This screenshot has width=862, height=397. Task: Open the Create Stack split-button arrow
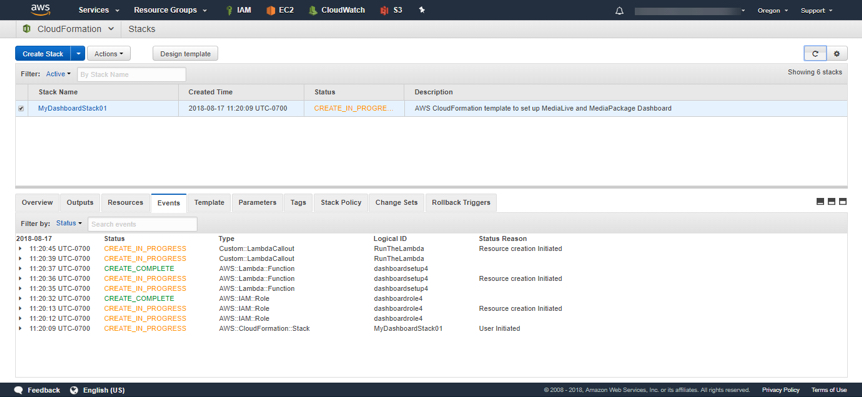click(x=79, y=54)
